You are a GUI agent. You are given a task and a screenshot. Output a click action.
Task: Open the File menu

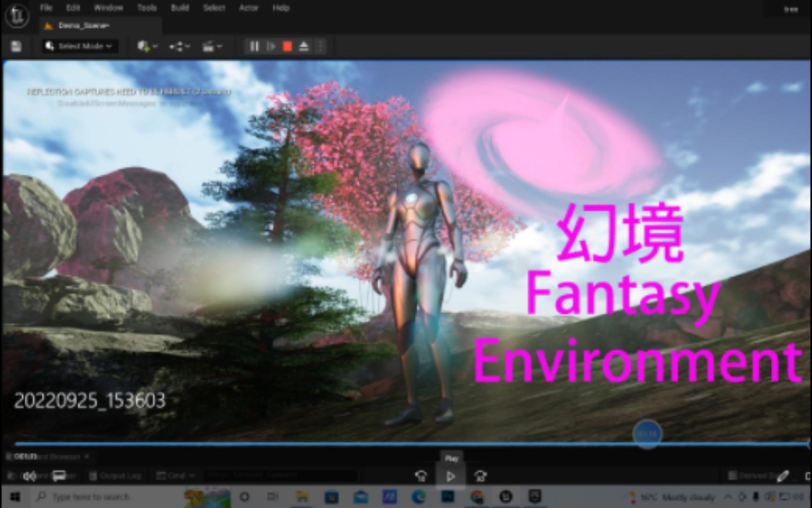(46, 8)
